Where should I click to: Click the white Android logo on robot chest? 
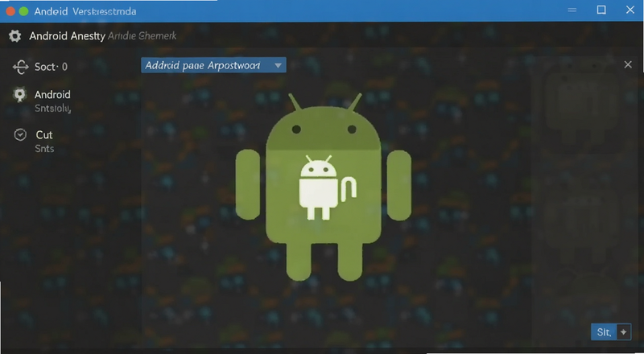tap(328, 187)
